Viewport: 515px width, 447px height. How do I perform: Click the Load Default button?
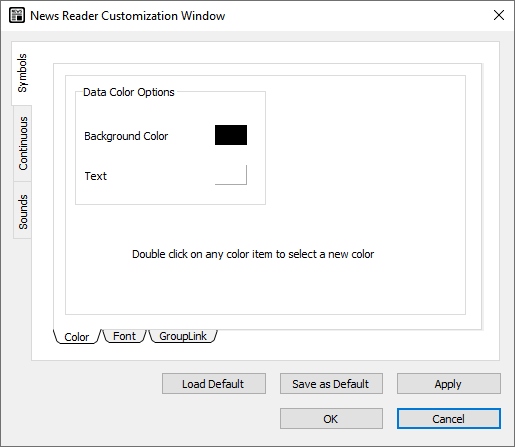tap(214, 384)
